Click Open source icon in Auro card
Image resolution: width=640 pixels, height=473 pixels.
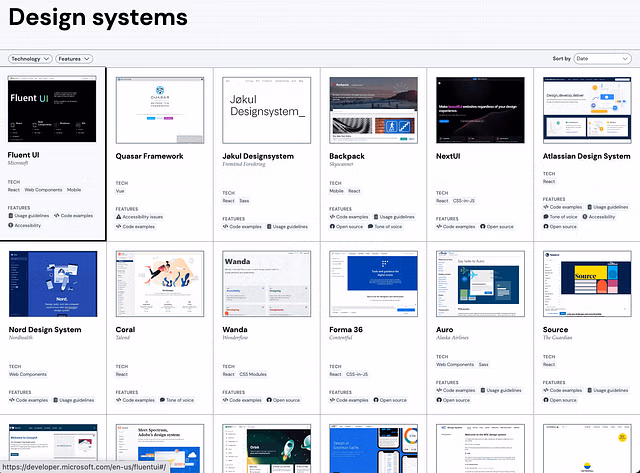pyautogui.click(x=439, y=400)
